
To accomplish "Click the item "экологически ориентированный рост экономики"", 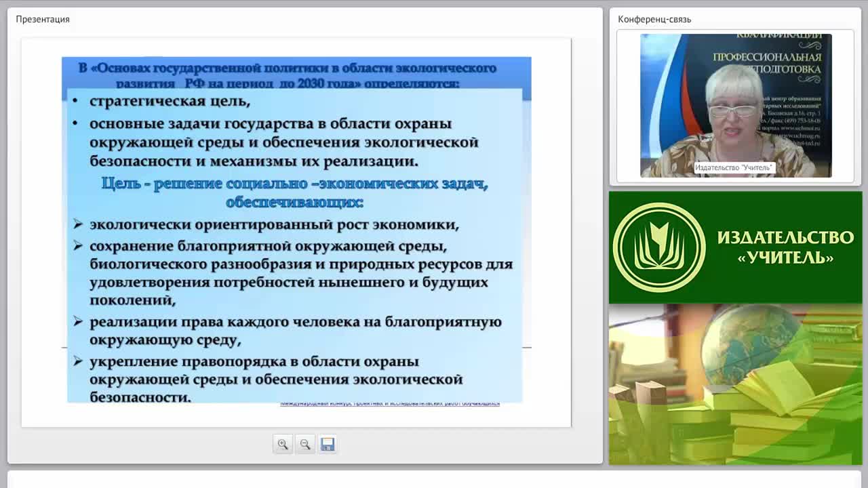I will point(274,224).
